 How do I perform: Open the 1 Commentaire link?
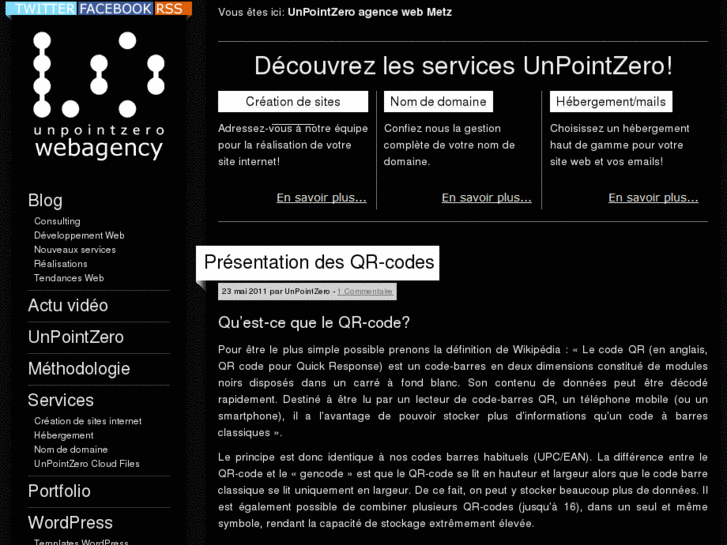(x=365, y=291)
